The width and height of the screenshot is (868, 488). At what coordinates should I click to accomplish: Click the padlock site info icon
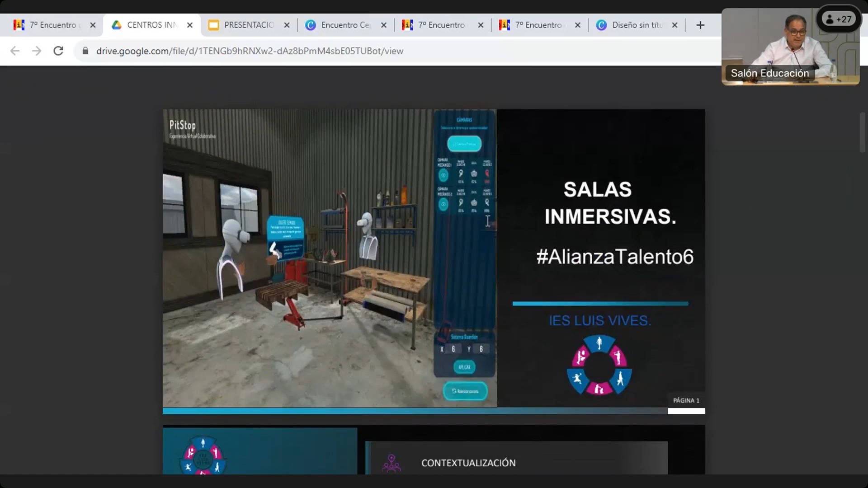click(x=85, y=51)
